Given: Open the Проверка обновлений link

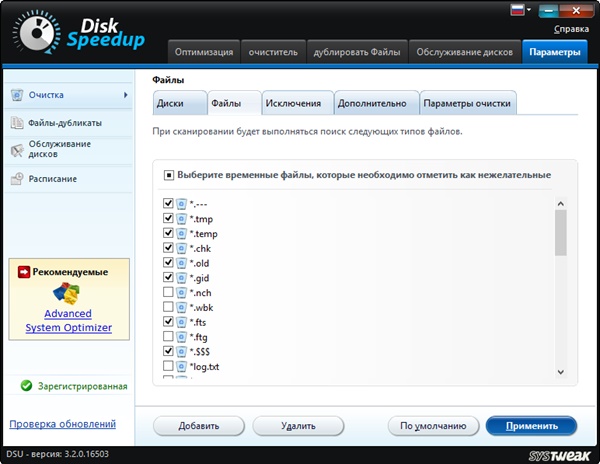Looking at the screenshot, I should click(x=63, y=424).
